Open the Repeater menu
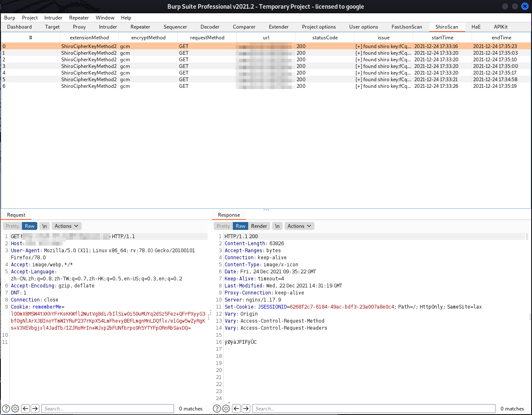 (x=79, y=18)
